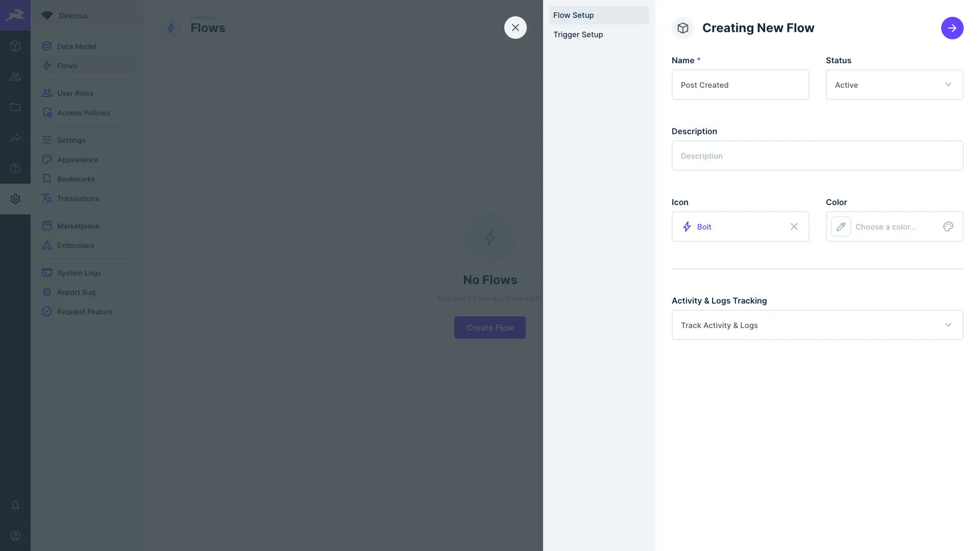The image size is (980, 551).
Task: Open the User Directory module icon
Action: pos(15,77)
